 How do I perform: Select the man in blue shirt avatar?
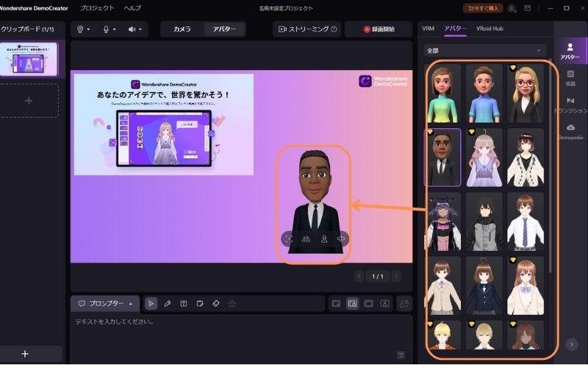484,93
